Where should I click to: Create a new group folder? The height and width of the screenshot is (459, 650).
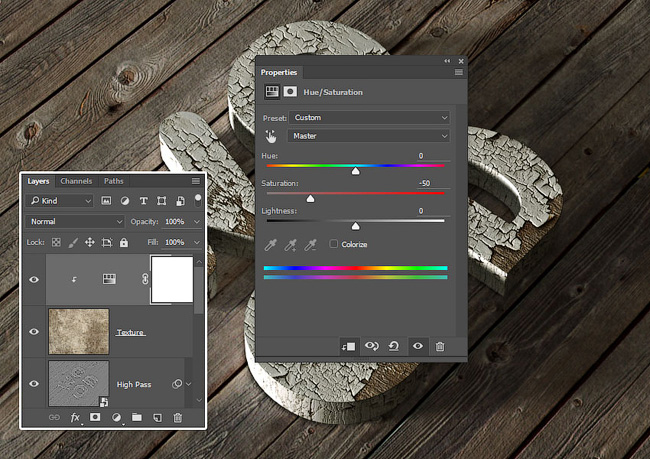[137, 417]
